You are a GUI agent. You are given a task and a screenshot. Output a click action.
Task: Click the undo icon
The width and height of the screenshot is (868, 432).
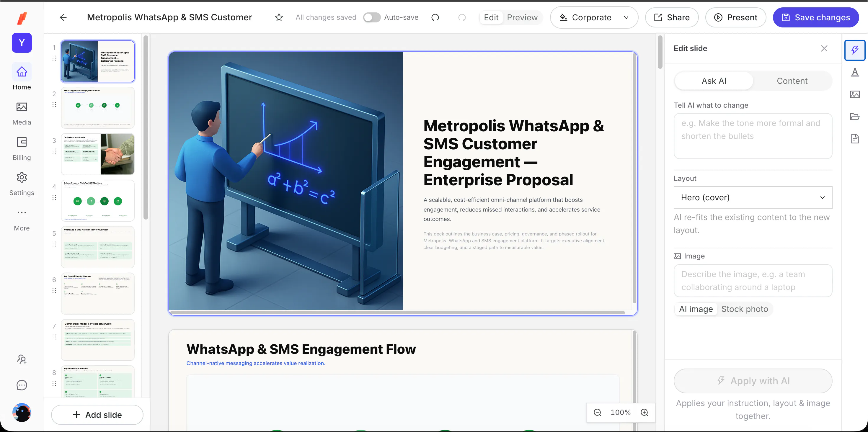click(435, 17)
